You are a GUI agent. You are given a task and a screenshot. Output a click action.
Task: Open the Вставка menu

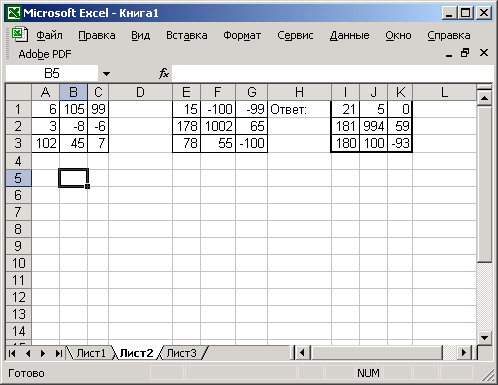click(187, 35)
